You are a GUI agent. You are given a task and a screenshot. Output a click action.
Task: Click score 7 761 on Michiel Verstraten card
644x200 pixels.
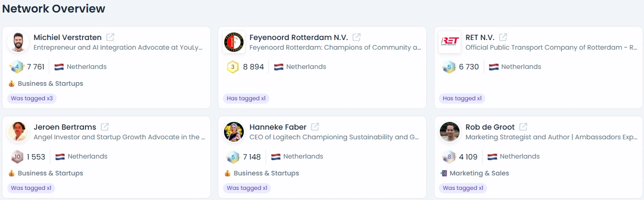(36, 67)
